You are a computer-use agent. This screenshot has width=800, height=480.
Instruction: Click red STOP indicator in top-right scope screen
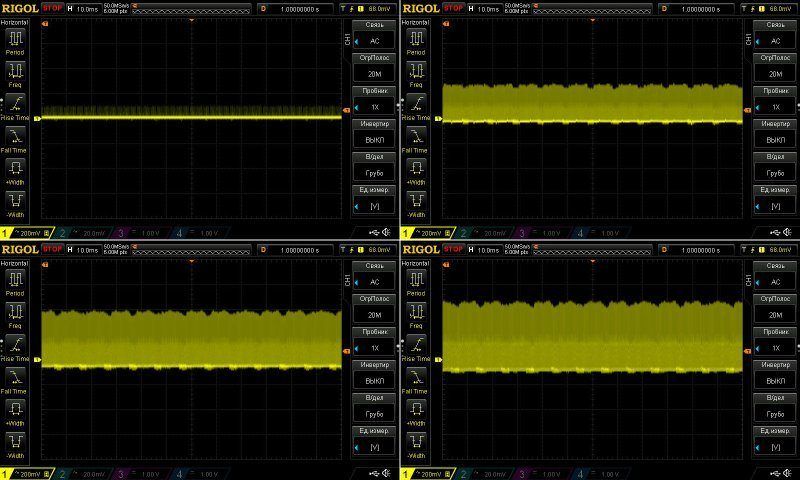(x=453, y=8)
